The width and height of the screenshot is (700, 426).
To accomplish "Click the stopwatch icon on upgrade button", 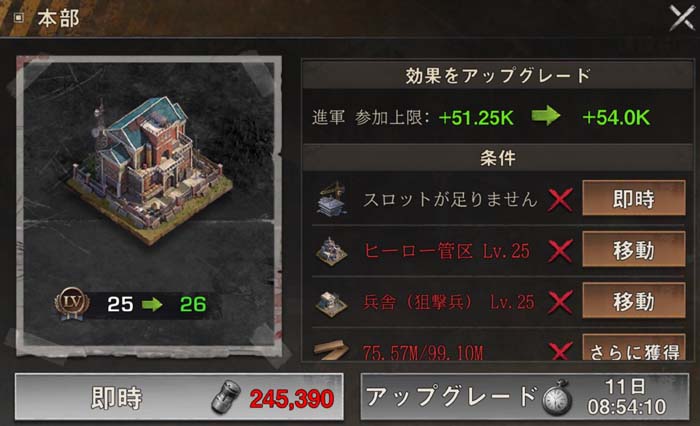I will tap(557, 397).
